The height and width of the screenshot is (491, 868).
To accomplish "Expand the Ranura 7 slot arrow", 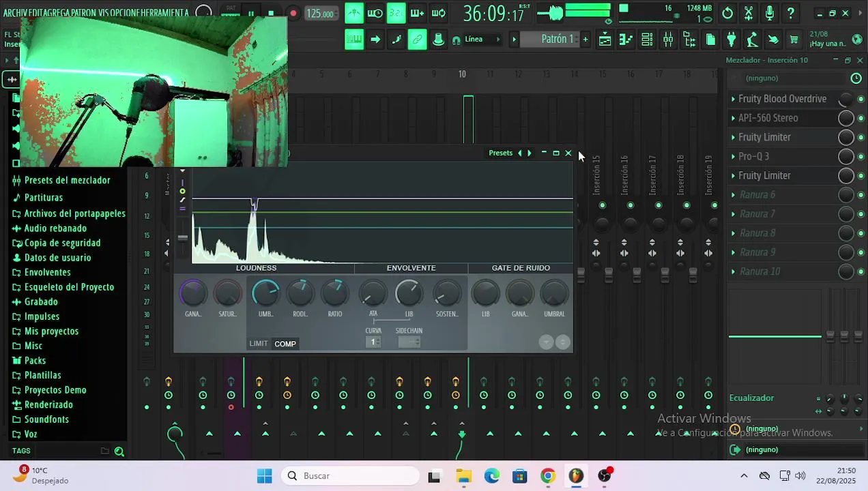I will (x=733, y=213).
